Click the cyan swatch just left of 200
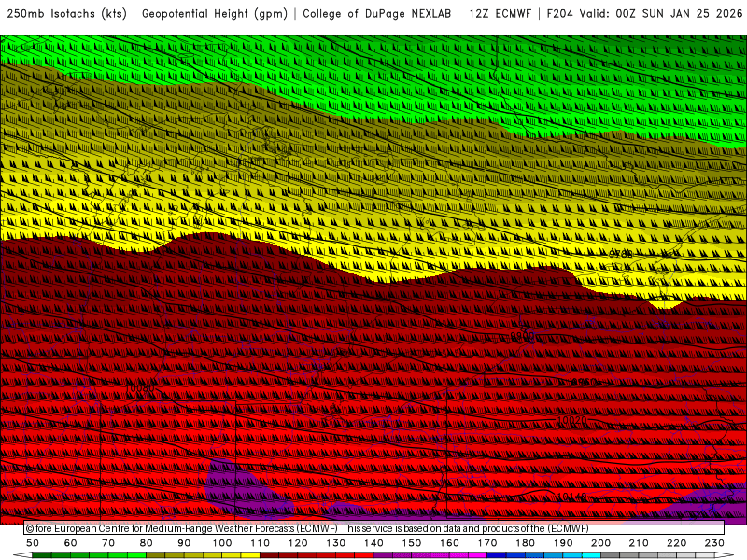The width and height of the screenshot is (747, 560). point(591,555)
